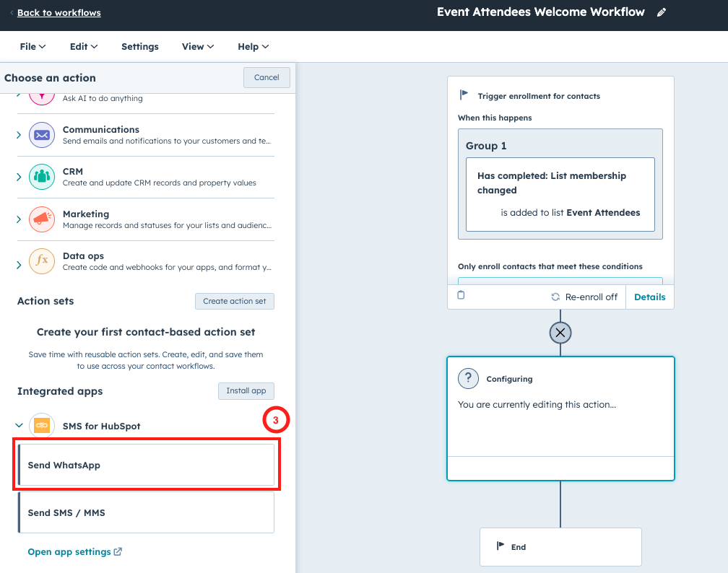This screenshot has height=573, width=728.
Task: Expand the Communications category
Action: [19, 135]
